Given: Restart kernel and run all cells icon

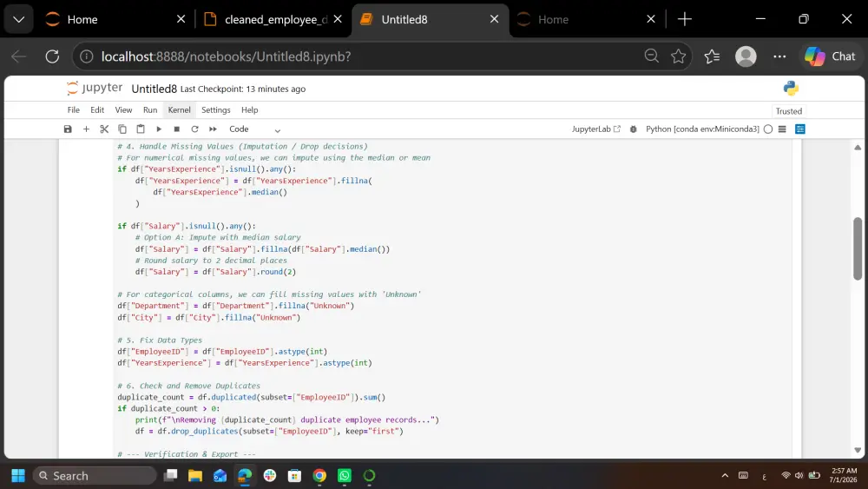Looking at the screenshot, I should click(213, 129).
